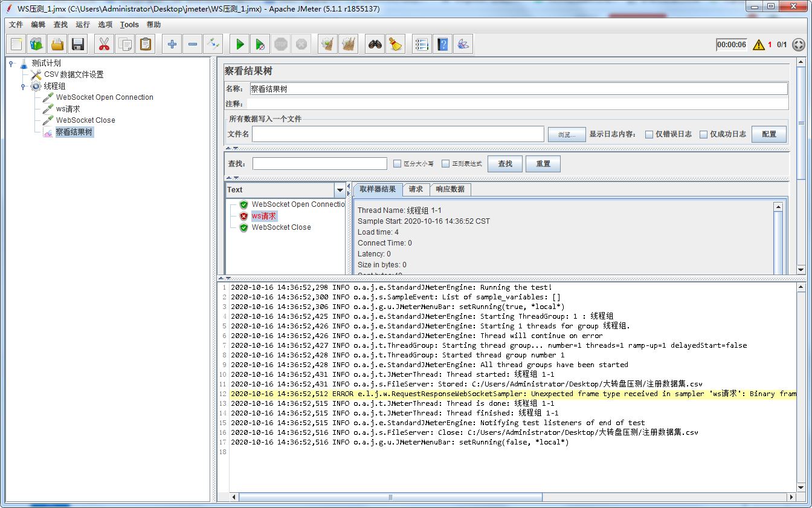
Task: Click the Stop test icon
Action: tap(281, 44)
